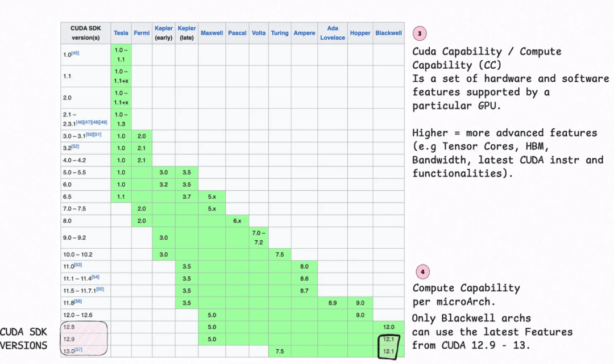Click footnote [56] beside SDK 11.8
The height and width of the screenshot is (364, 614).
tap(78, 301)
